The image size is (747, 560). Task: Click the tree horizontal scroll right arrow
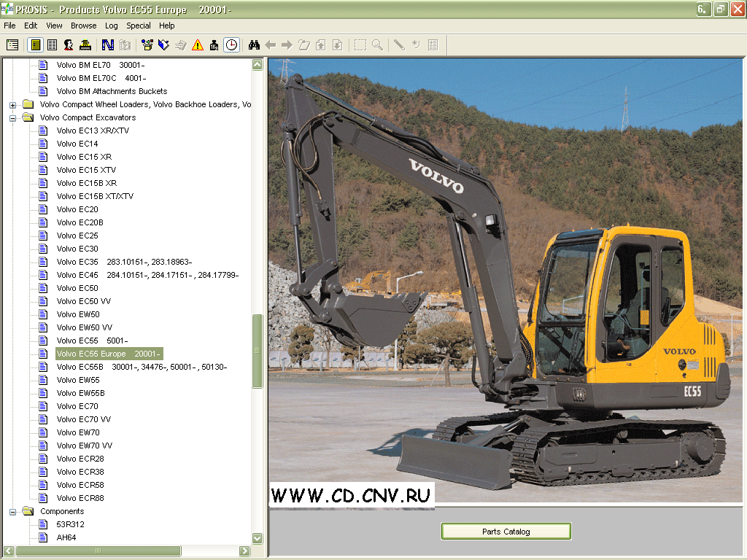245,551
